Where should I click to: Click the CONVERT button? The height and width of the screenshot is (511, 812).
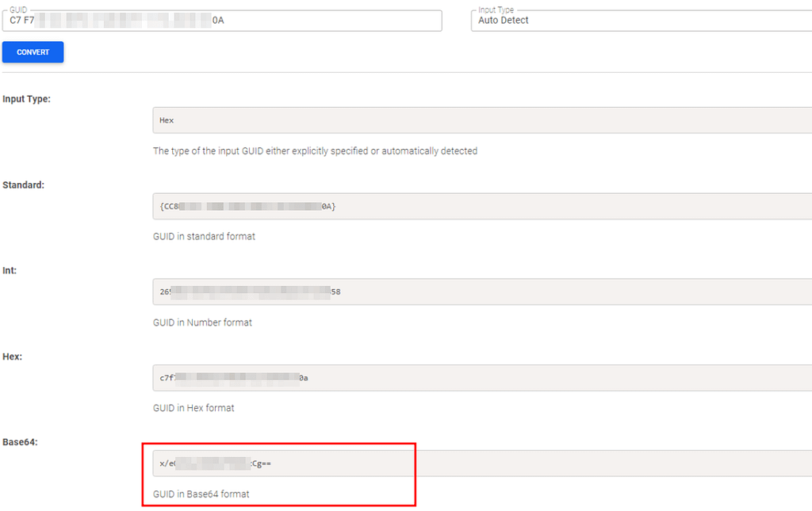point(33,51)
